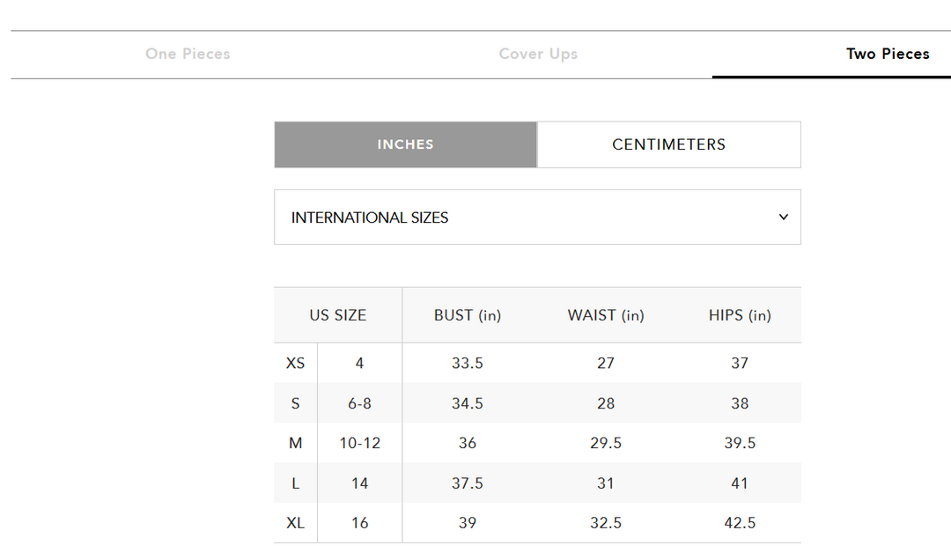
Task: Click the HIPS (in) column header
Action: click(x=740, y=315)
